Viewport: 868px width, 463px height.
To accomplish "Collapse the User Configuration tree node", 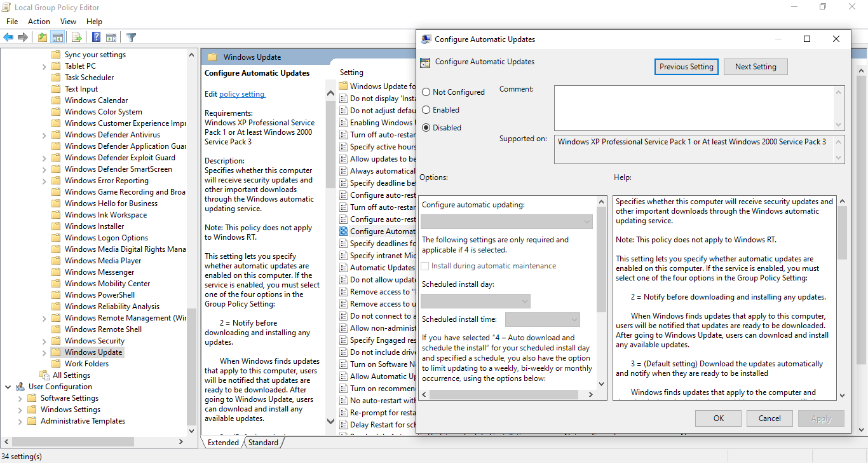I will [x=8, y=387].
